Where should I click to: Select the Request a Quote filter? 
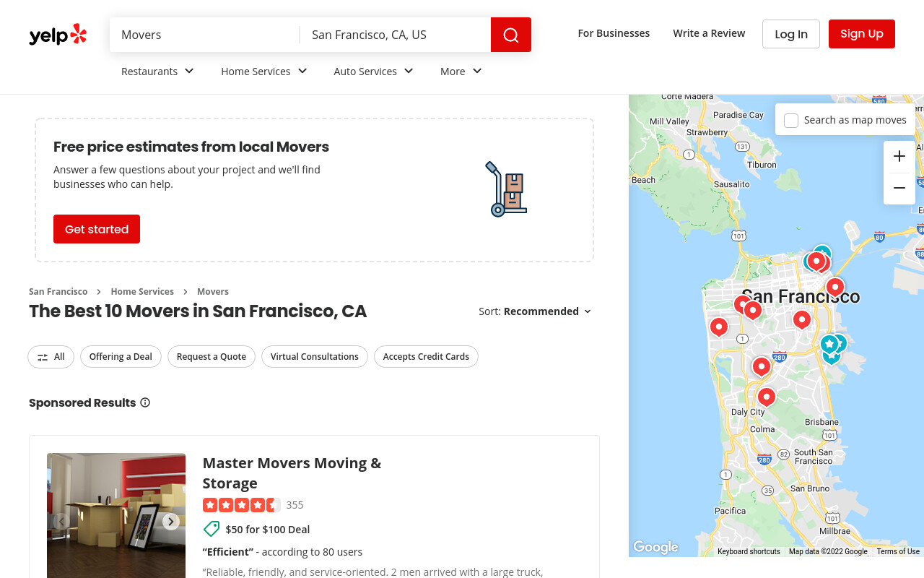212,357
